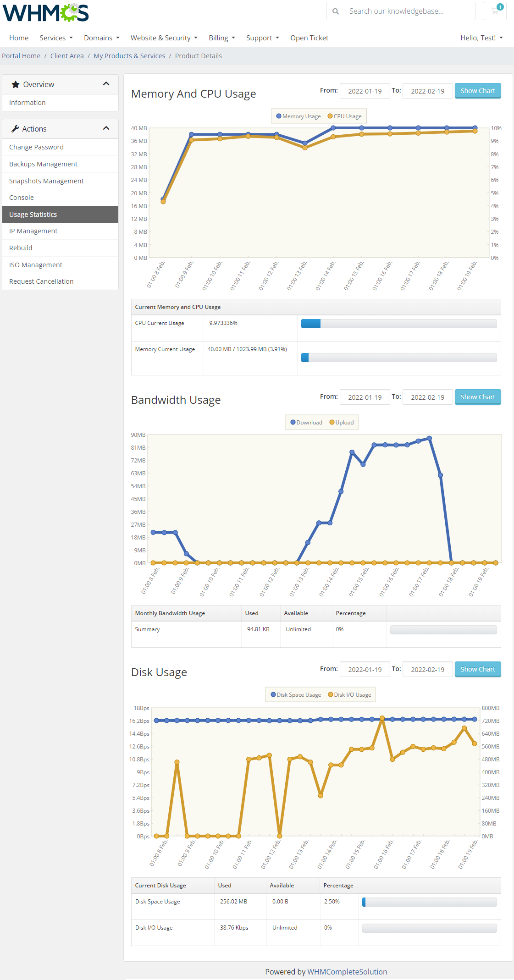The width and height of the screenshot is (514, 980).
Task: Expand Website & Security menu
Action: (x=164, y=38)
